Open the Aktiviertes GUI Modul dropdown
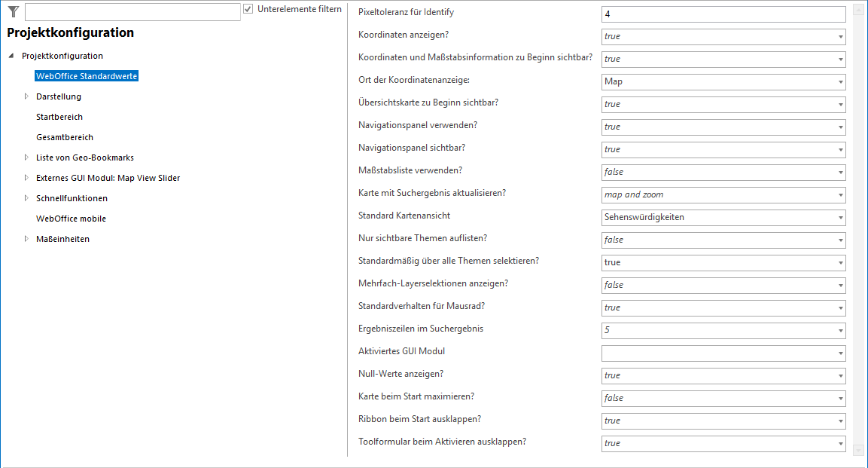Screen dimensions: 868x468 click(840, 353)
